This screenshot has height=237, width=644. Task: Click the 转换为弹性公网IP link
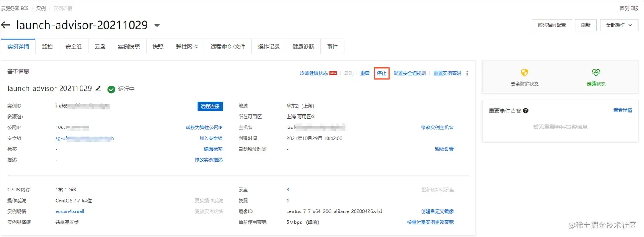pyautogui.click(x=204, y=127)
